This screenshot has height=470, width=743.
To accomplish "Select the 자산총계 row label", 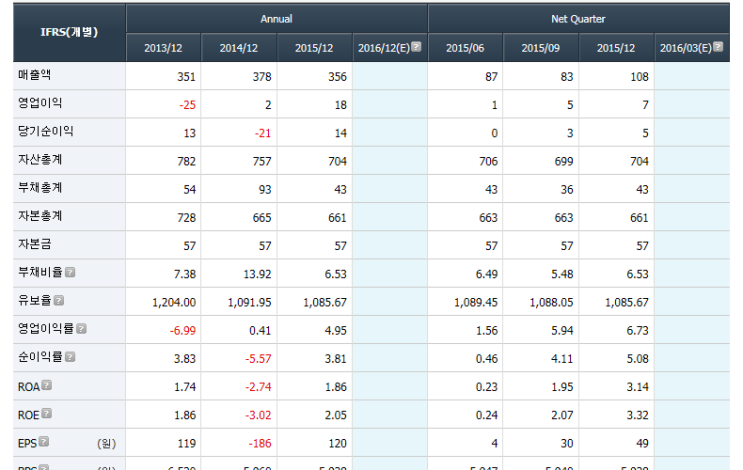I will click(x=40, y=160).
